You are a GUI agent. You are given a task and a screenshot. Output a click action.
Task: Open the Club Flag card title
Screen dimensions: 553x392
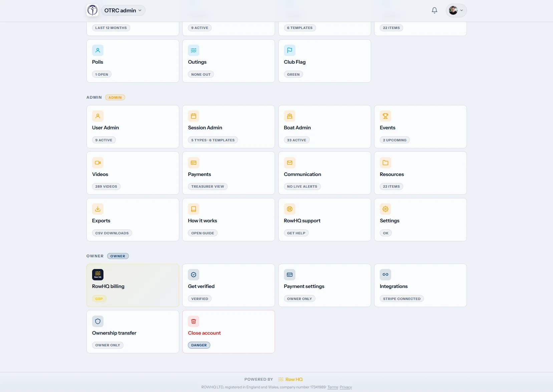[x=295, y=62]
